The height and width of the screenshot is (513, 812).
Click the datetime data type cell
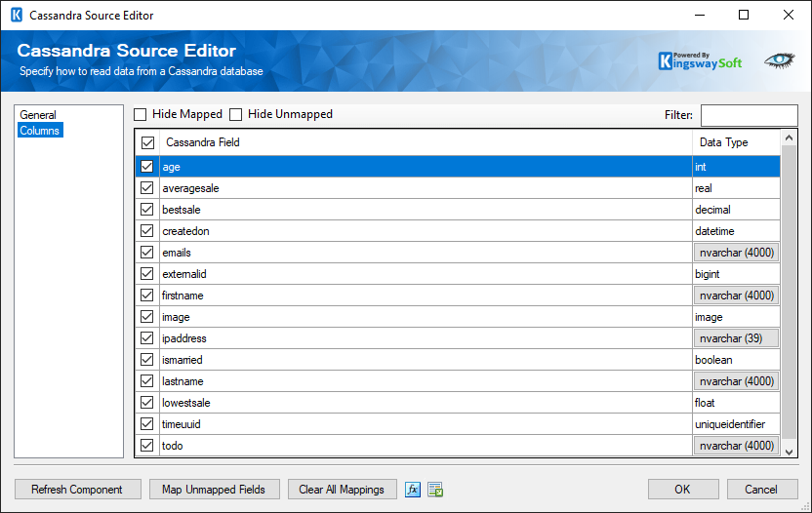(x=736, y=231)
